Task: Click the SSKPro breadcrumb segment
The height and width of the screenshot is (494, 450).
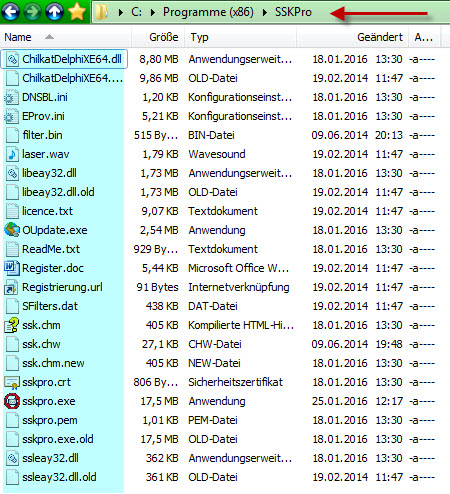Action: [x=293, y=12]
